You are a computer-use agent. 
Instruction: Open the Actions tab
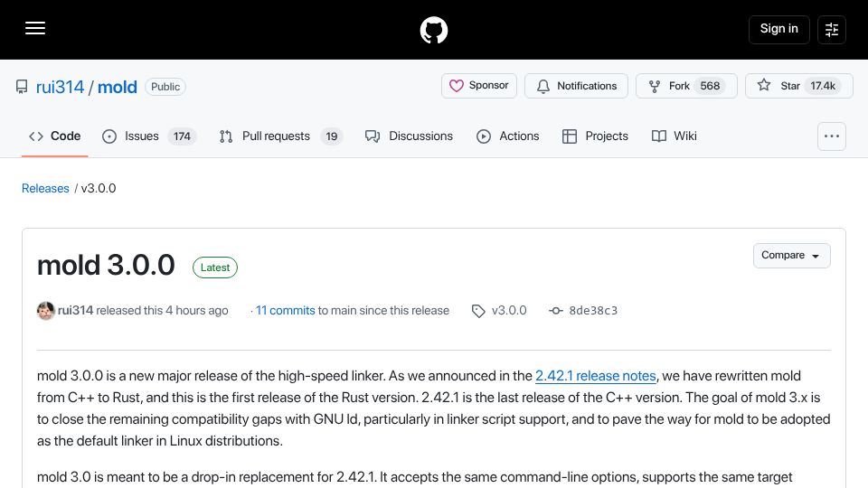[x=507, y=136]
